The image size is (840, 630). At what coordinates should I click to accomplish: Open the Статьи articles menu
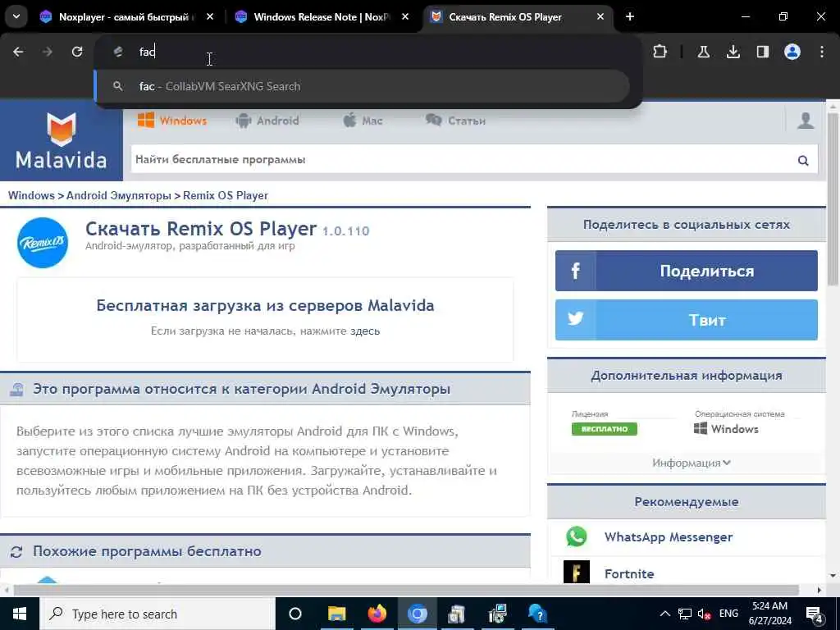[455, 121]
